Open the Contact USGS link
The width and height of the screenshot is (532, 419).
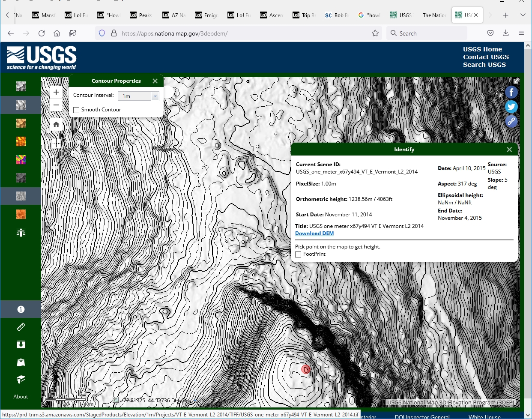click(x=486, y=57)
